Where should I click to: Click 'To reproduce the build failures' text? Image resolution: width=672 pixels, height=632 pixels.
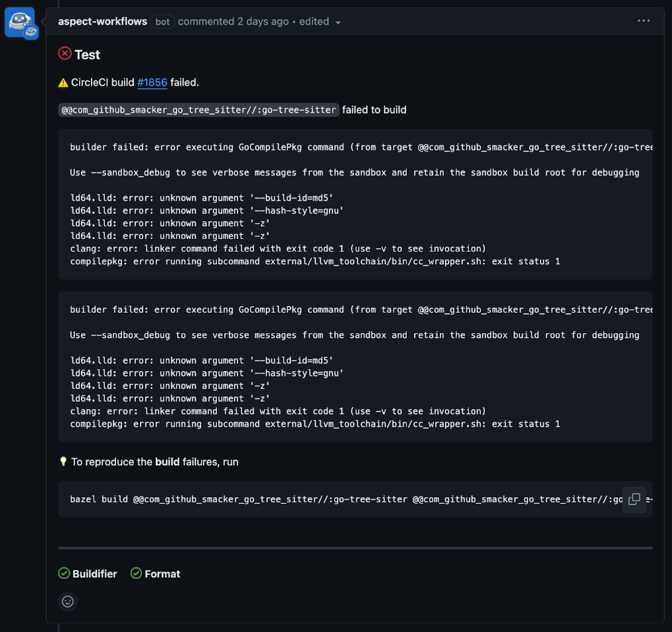point(155,462)
